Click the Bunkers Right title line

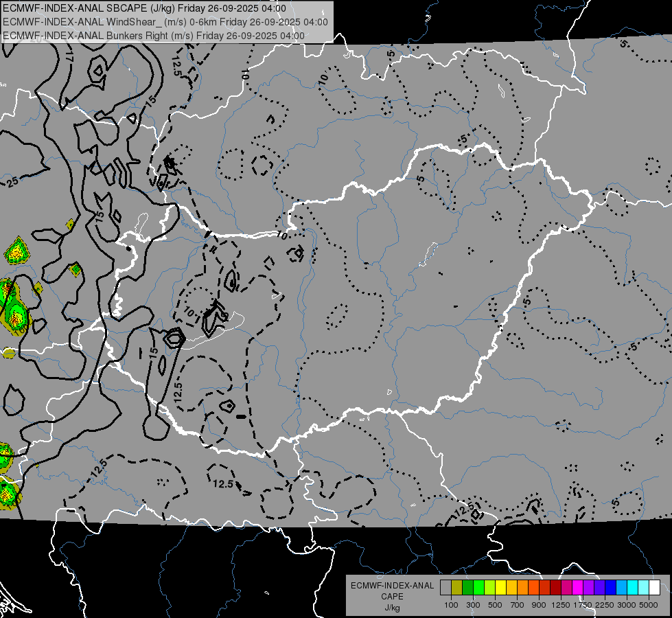pyautogui.click(x=154, y=36)
